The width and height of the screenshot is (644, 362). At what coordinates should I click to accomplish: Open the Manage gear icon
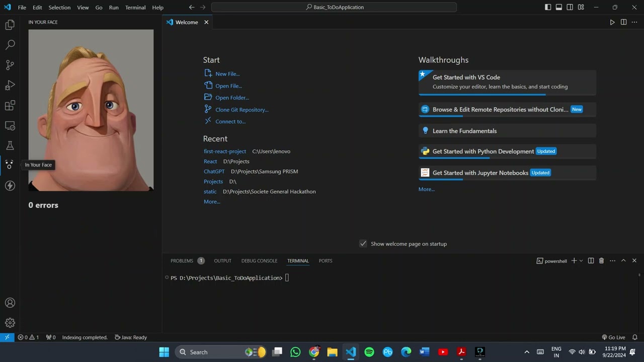10,323
